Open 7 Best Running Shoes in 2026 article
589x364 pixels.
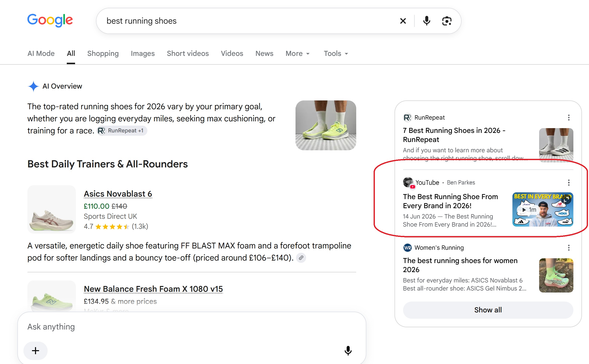[x=454, y=135]
